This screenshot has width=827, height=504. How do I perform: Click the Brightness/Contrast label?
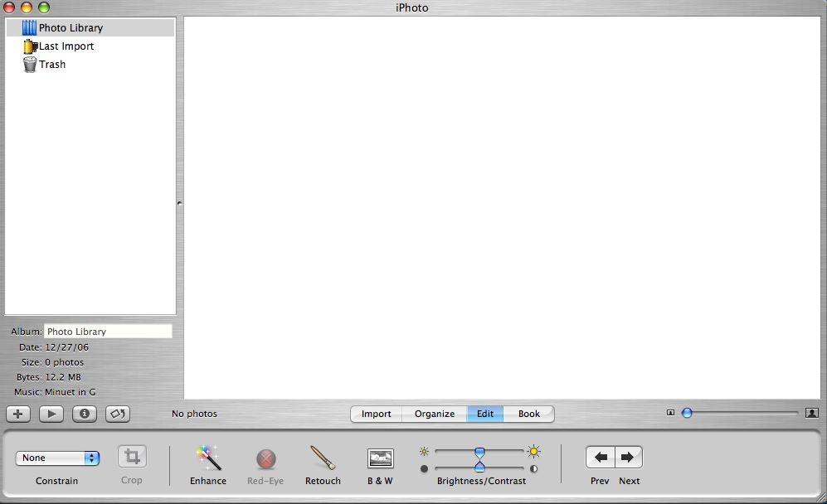tap(482, 481)
